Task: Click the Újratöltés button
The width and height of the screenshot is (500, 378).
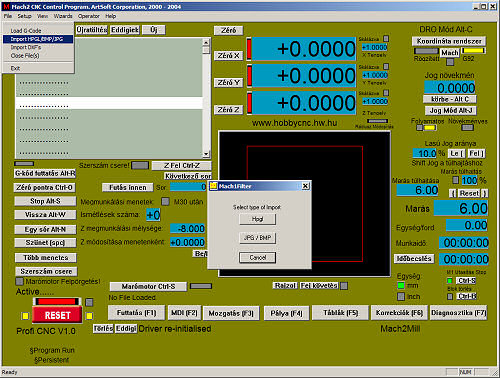Action: (92, 30)
